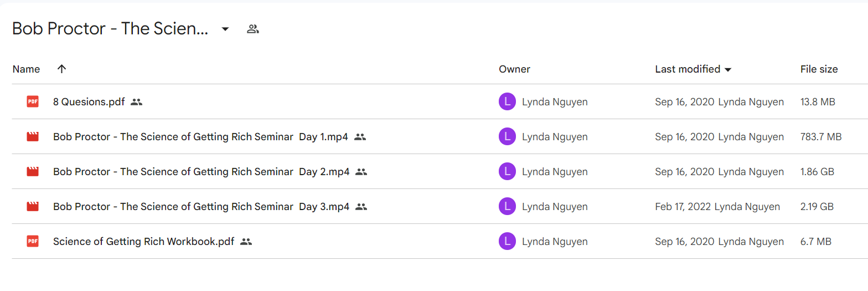Click the Lynda Nguyen avatar in the Day 1 row
This screenshot has height=291, width=868.
point(507,136)
